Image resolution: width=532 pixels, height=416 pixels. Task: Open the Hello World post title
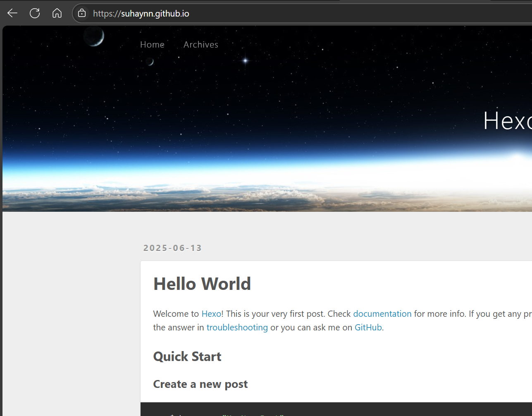pyautogui.click(x=202, y=284)
